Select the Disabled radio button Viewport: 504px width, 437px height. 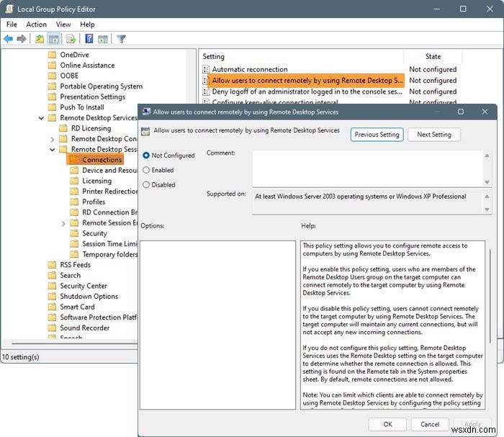[x=147, y=184]
